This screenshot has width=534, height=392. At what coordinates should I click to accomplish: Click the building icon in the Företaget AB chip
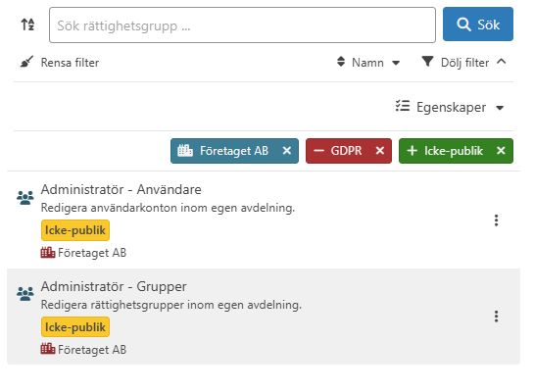click(x=185, y=150)
